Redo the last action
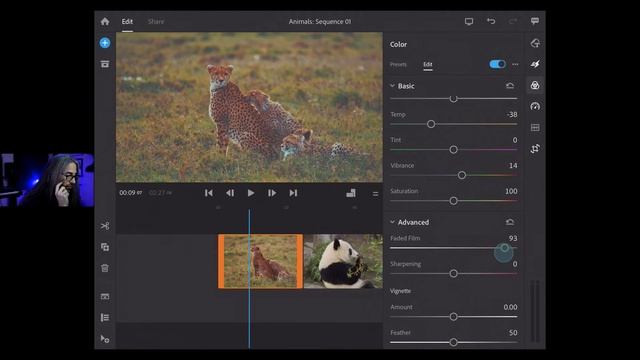The height and width of the screenshot is (360, 640). [513, 21]
